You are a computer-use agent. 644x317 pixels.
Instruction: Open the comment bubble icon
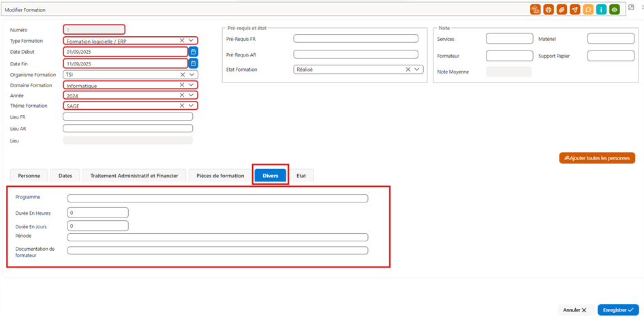pyautogui.click(x=587, y=10)
